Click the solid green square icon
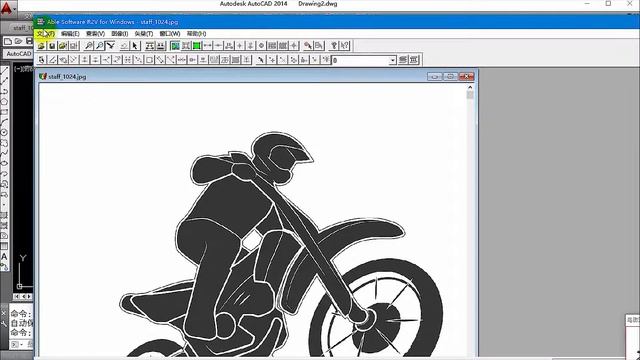Screen dimensions: 640x360 pyautogui.click(x=197, y=46)
